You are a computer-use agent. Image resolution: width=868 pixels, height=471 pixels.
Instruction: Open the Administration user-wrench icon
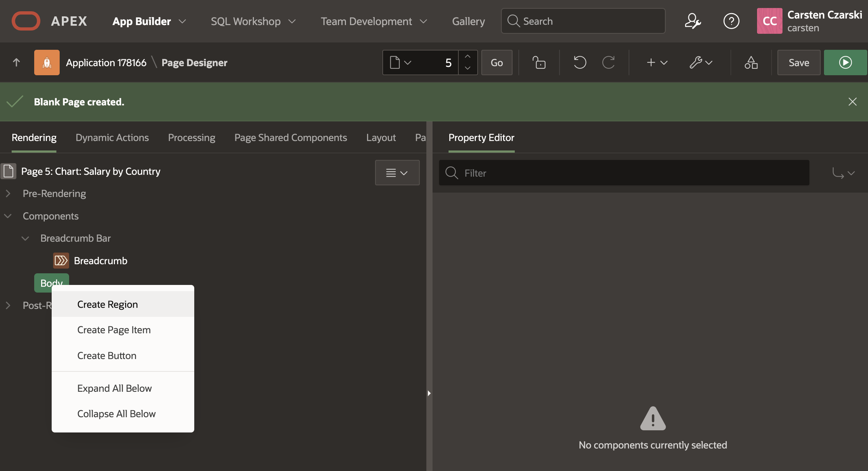pyautogui.click(x=693, y=21)
